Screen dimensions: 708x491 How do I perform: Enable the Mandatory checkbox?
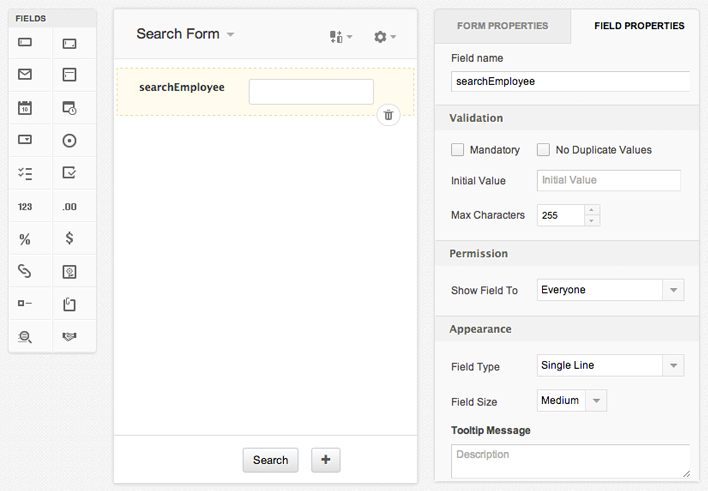tap(458, 150)
